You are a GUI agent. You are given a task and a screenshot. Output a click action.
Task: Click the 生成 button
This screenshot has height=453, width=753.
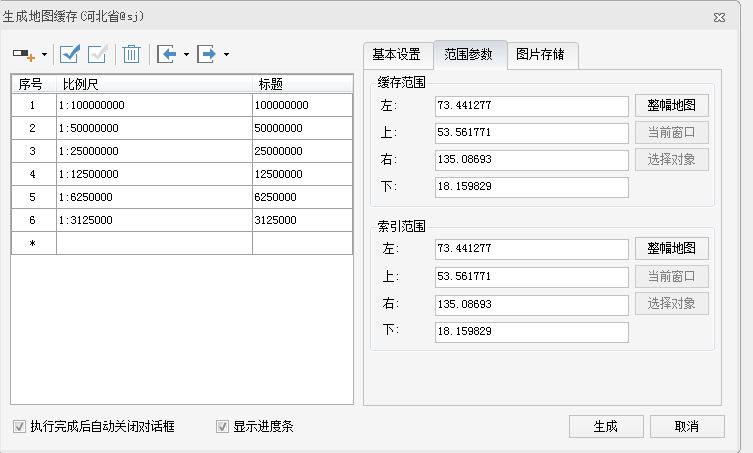pyautogui.click(x=606, y=426)
